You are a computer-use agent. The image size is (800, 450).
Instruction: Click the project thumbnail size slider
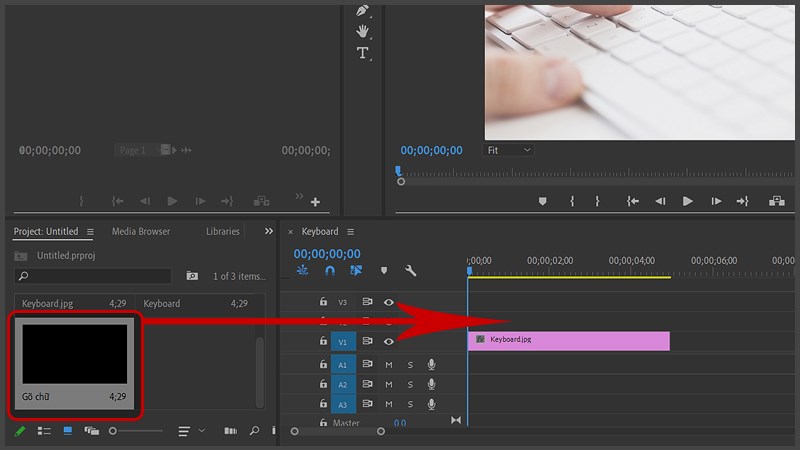tap(135, 431)
